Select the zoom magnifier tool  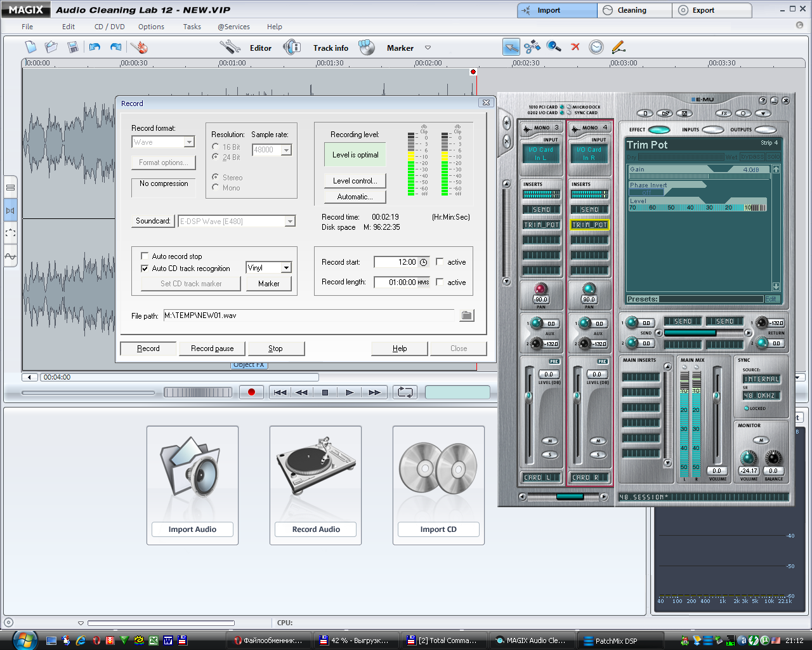(554, 47)
